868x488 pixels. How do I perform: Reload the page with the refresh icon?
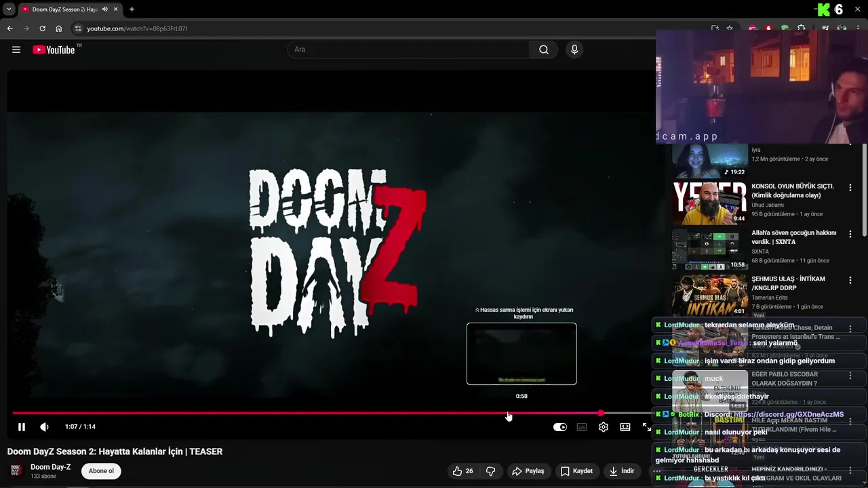point(42,28)
